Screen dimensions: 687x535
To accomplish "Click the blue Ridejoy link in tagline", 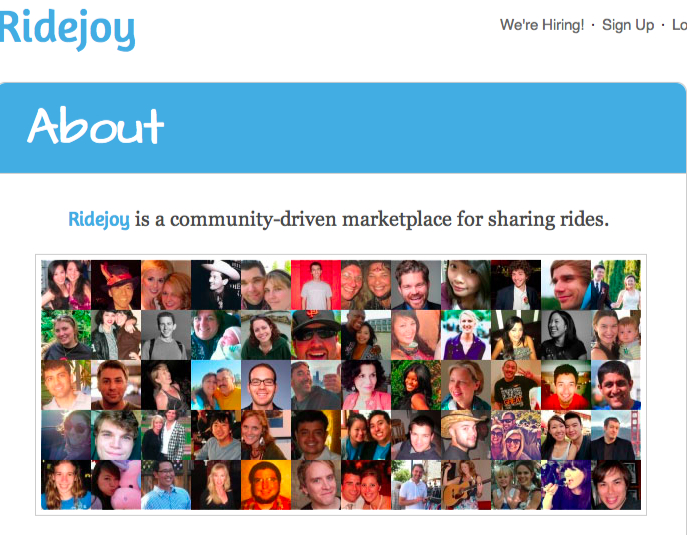I will pos(99,219).
